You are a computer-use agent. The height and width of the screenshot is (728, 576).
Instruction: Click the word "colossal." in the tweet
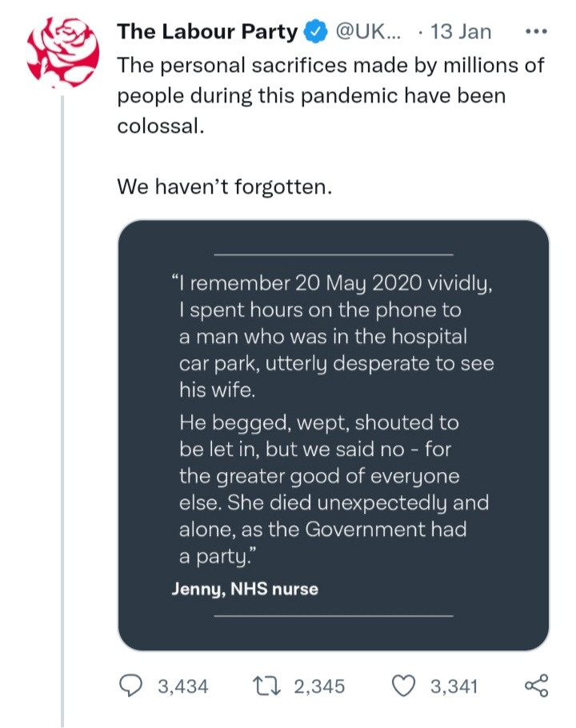pos(157,126)
